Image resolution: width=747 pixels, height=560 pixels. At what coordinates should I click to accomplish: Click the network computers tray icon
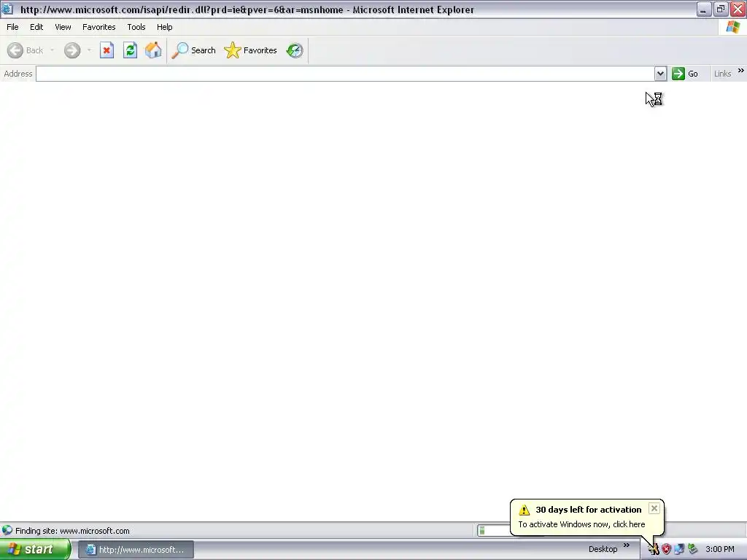[679, 550]
